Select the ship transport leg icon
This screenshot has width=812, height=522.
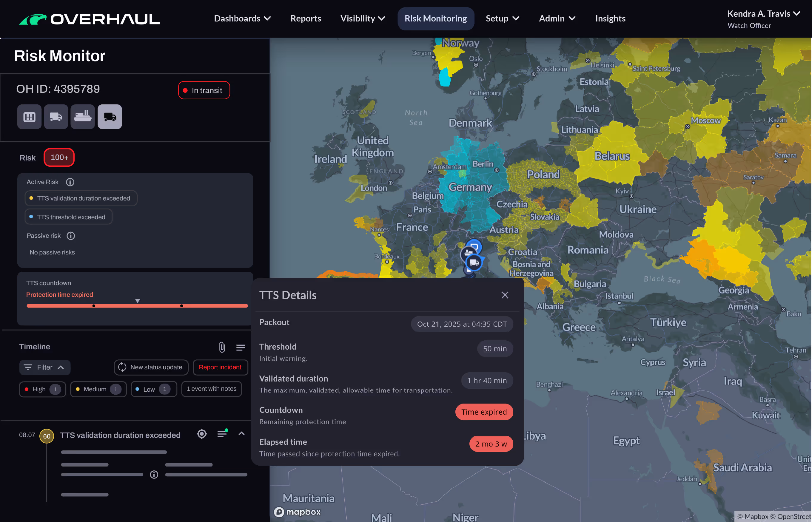click(x=83, y=117)
